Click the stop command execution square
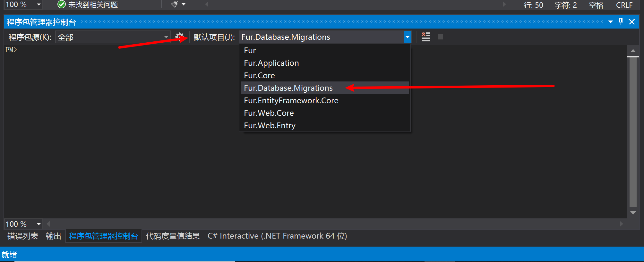 (440, 37)
